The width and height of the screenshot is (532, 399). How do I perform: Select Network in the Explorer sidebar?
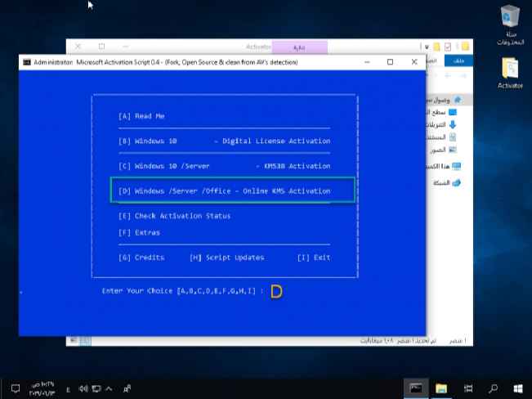[x=455, y=182]
